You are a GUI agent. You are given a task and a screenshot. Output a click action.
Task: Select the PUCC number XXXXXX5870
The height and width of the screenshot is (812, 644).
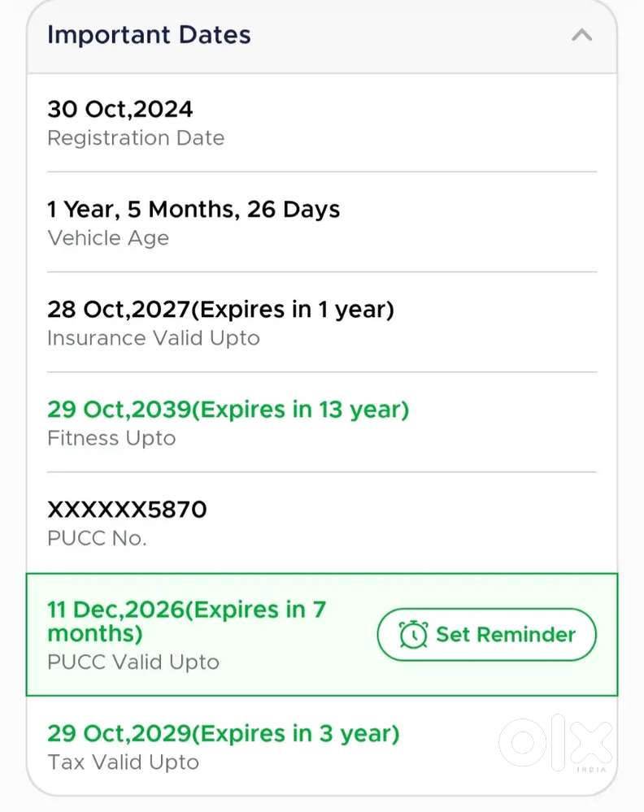pos(127,510)
